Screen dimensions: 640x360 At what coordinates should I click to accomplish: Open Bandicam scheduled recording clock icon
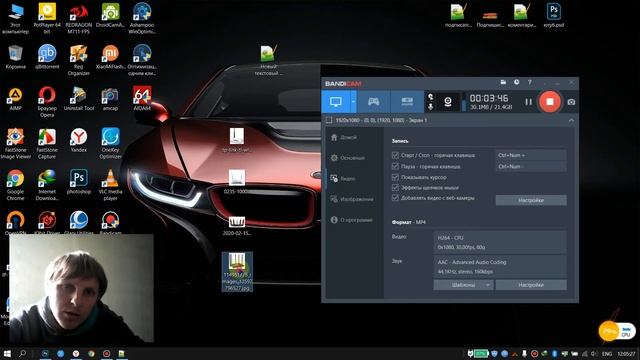[516, 82]
